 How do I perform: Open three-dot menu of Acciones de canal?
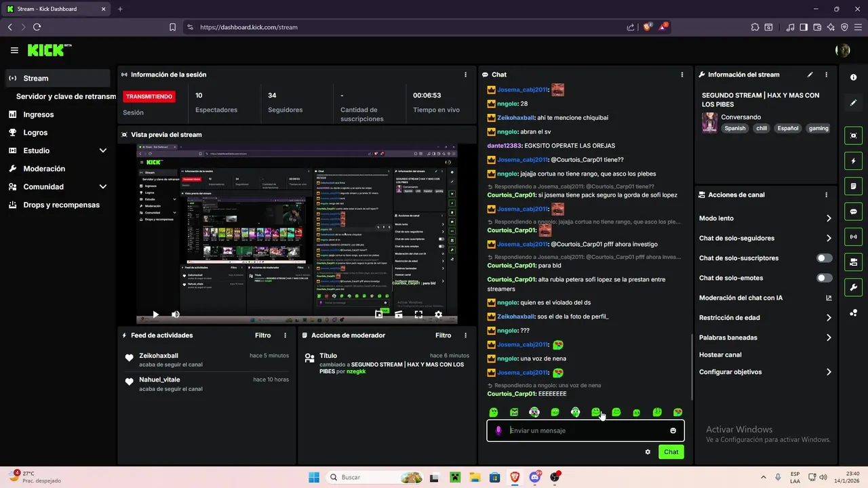click(x=826, y=195)
